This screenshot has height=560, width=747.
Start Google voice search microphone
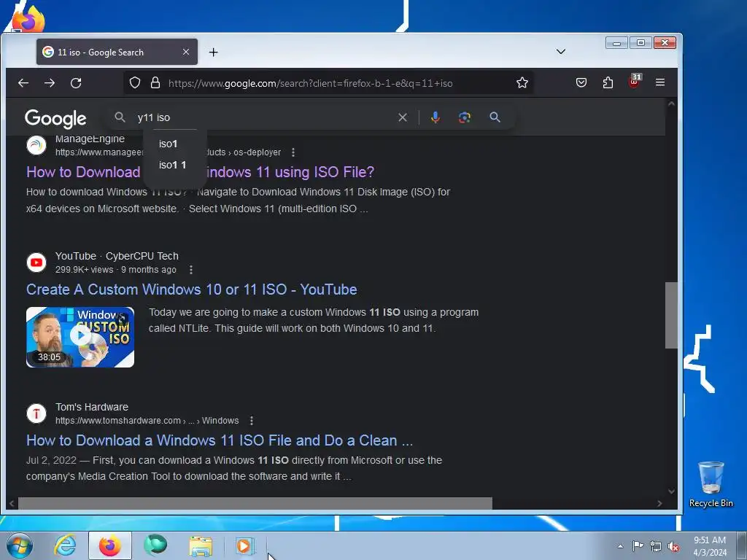(435, 117)
